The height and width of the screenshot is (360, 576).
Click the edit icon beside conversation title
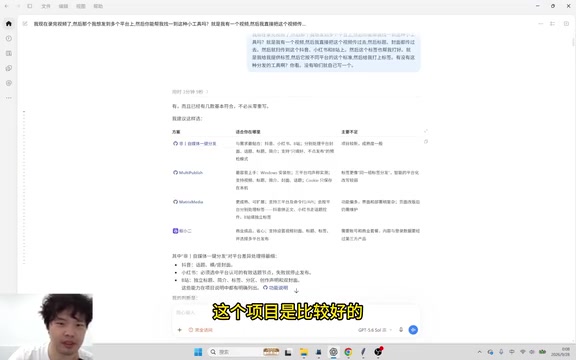pyautogui.click(x=25, y=24)
